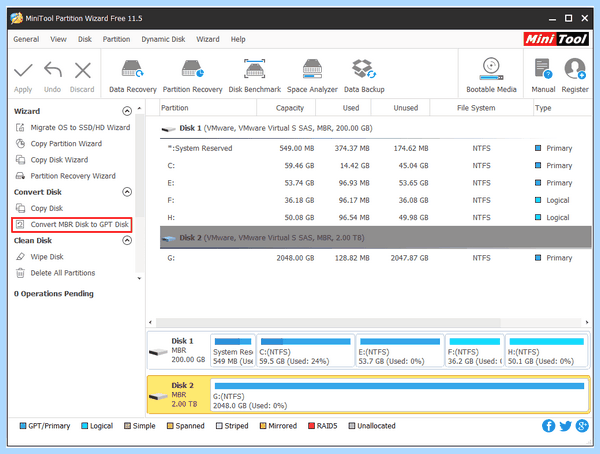Select the F: partition row
The width and height of the screenshot is (600, 454).
pos(375,200)
